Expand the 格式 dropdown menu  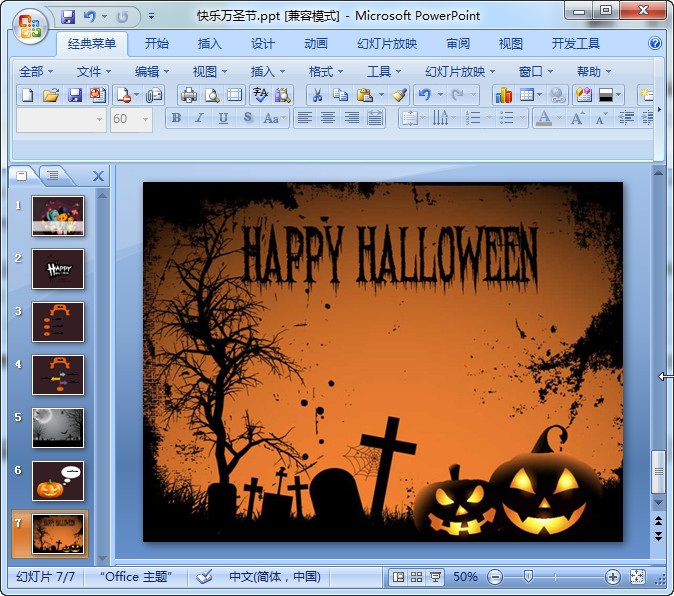[326, 71]
